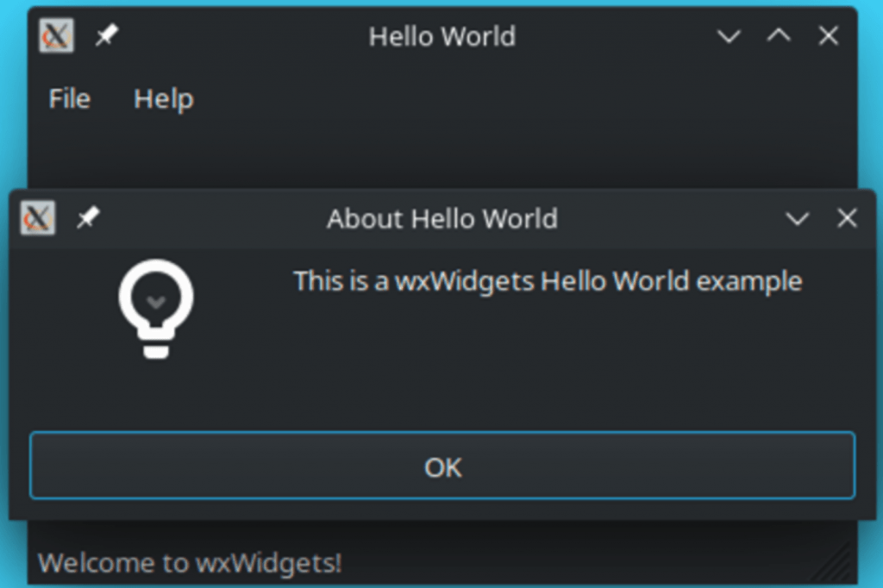
Task: Click the empty client area below the menu bar
Action: coord(442,155)
